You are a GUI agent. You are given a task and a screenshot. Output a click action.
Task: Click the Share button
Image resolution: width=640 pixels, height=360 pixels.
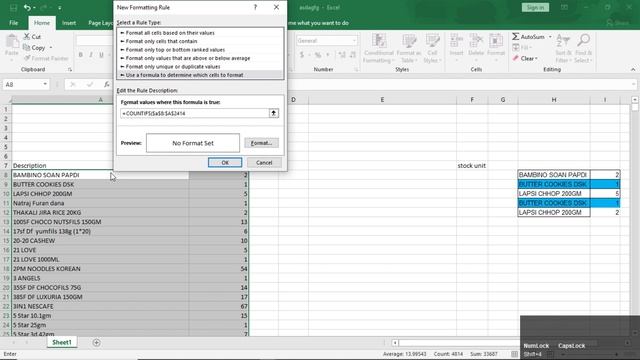tap(618, 23)
